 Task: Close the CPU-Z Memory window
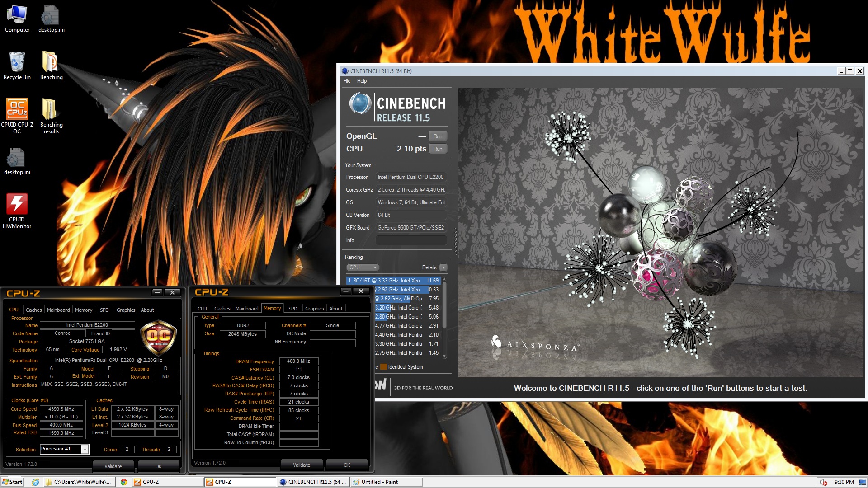[361, 291]
